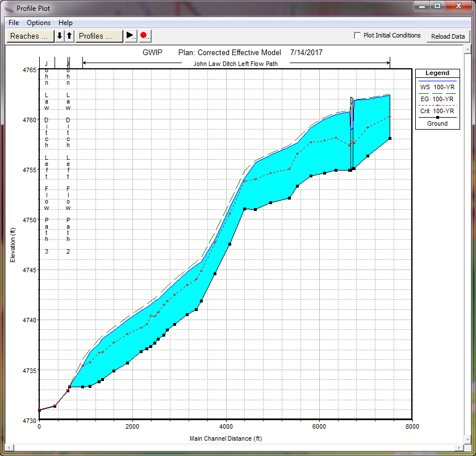Click the vertical scrollbar up arrow
Image resolution: width=476 pixels, height=456 pixels.
pos(467,50)
